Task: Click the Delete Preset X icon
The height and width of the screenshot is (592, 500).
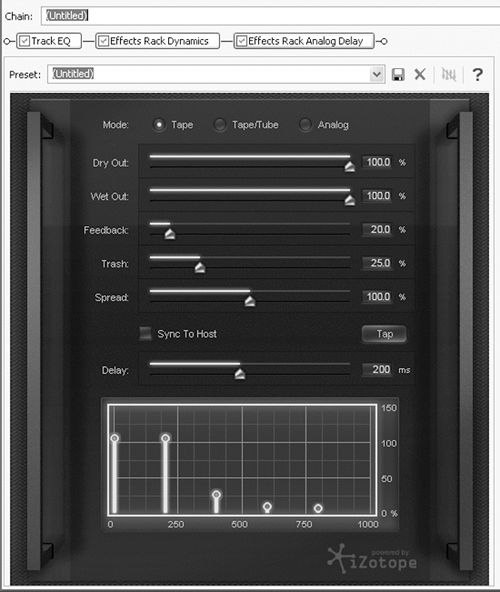Action: click(420, 74)
